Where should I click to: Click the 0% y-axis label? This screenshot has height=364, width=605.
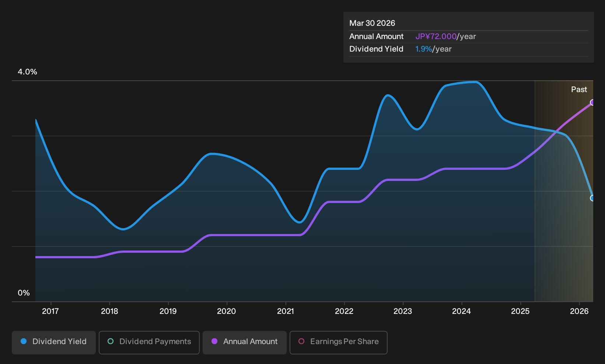click(24, 293)
